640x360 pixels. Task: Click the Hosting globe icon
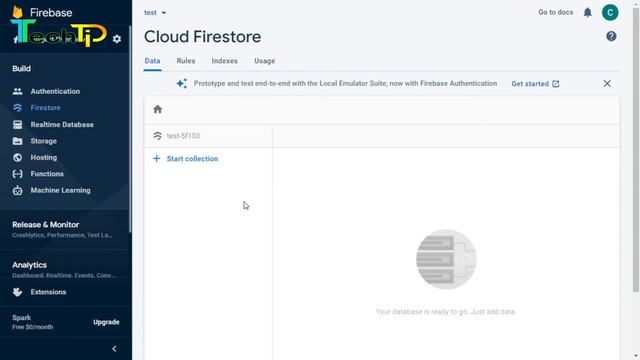point(18,157)
